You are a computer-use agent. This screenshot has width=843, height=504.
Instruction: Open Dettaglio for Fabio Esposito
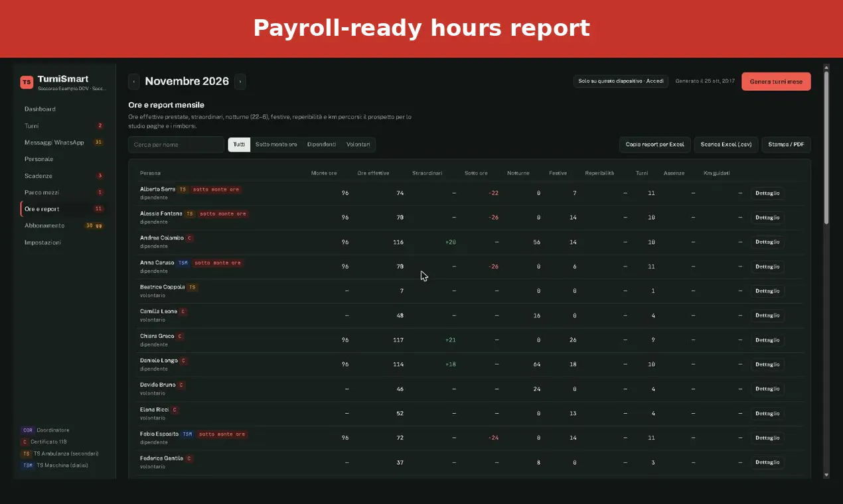[x=767, y=438]
